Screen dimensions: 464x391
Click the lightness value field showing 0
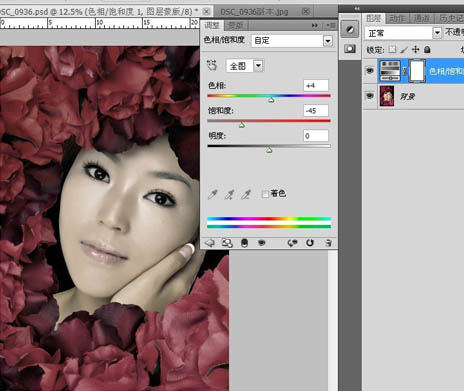coord(316,136)
